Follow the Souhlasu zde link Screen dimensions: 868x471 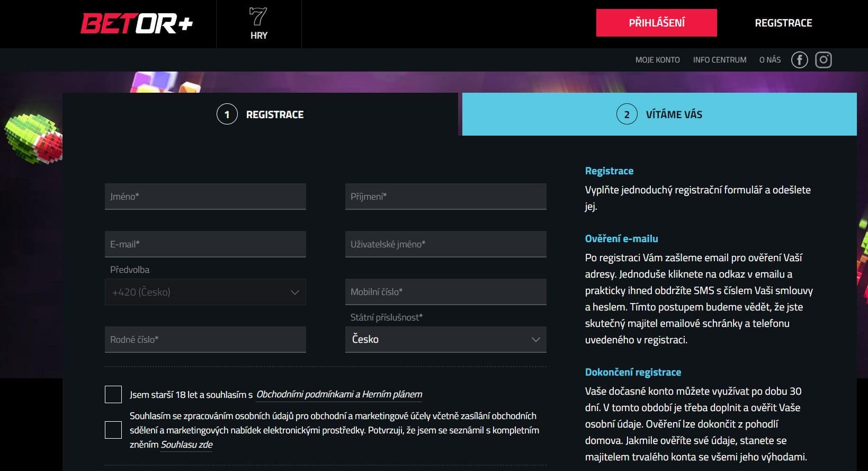coord(186,445)
